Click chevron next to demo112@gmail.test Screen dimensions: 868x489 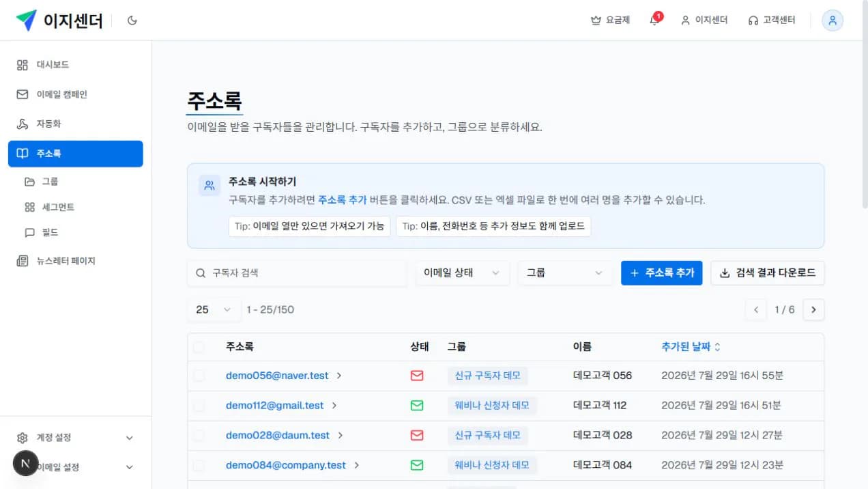(334, 406)
